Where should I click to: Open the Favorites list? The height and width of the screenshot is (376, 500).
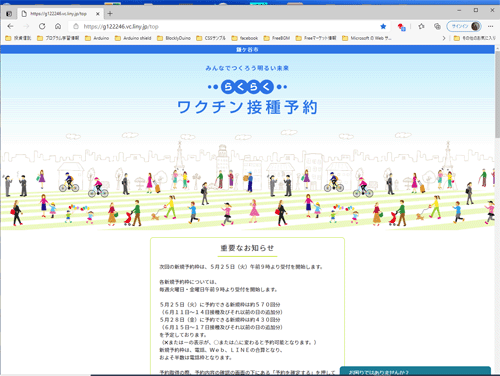click(421, 26)
